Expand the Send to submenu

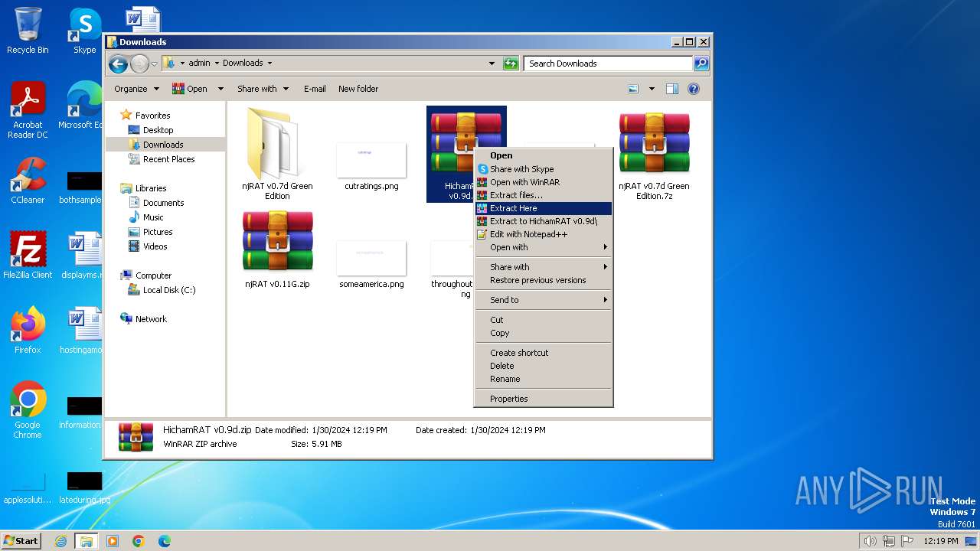coord(543,300)
